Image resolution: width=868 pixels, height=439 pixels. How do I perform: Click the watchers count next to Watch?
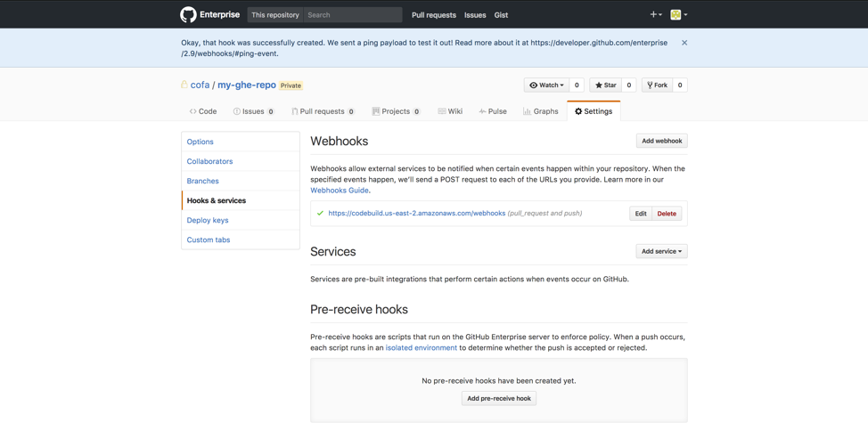[577, 85]
